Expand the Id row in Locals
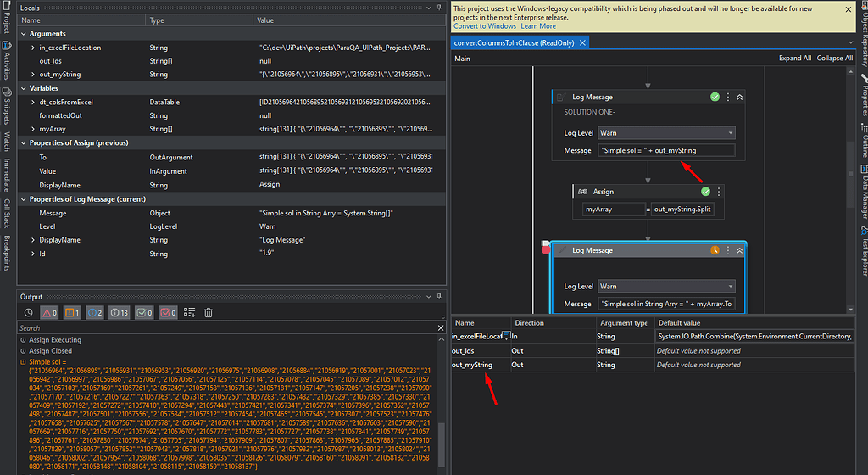 click(33, 254)
